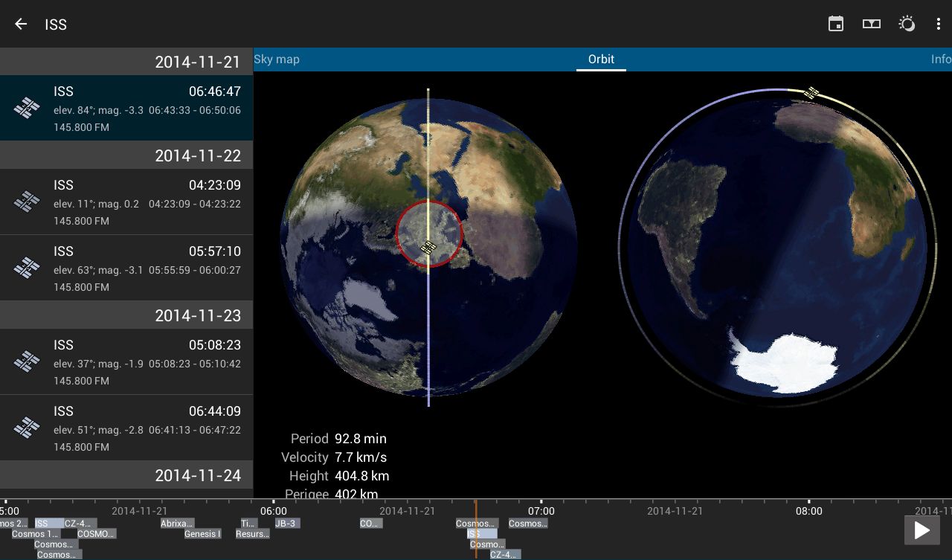Start timeline playback with the play button
This screenshot has width=952, height=560.
click(922, 530)
